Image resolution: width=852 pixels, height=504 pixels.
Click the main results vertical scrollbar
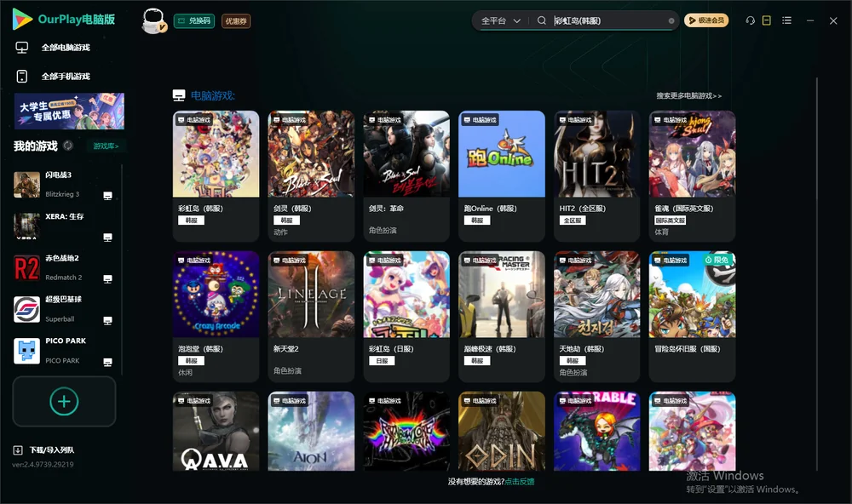(x=817, y=274)
